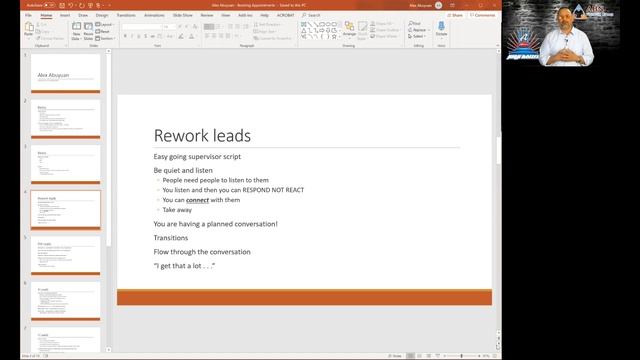Click the 'Rework leads' slide title
640x360 pixels.
pos(202,136)
